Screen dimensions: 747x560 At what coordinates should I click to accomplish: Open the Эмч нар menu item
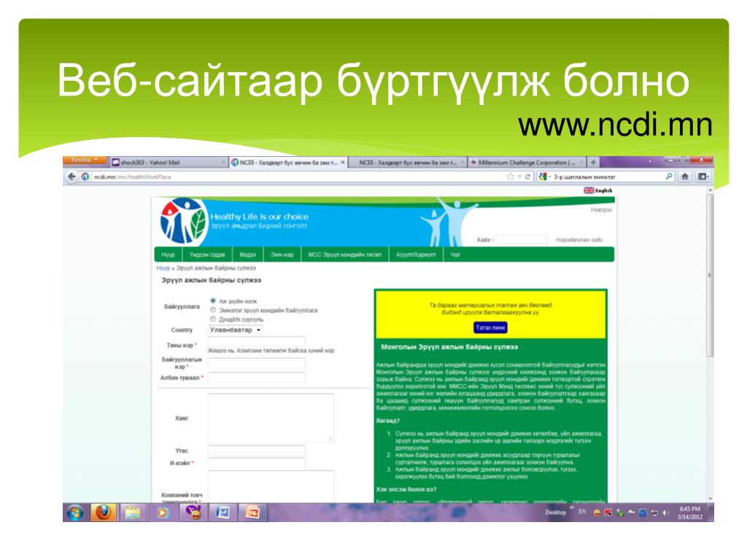[282, 254]
